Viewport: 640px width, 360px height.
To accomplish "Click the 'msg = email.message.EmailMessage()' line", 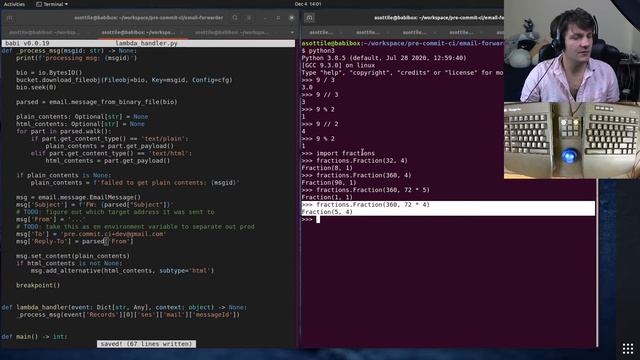I will (78, 198).
